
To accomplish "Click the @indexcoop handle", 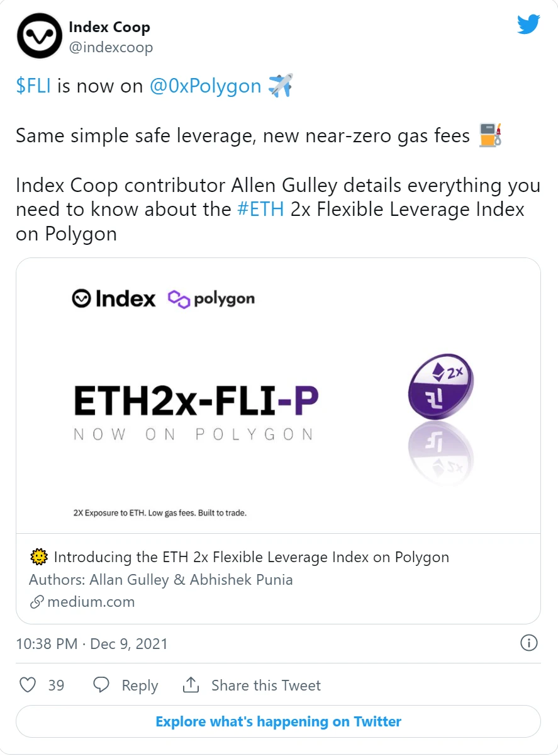I will [x=111, y=47].
